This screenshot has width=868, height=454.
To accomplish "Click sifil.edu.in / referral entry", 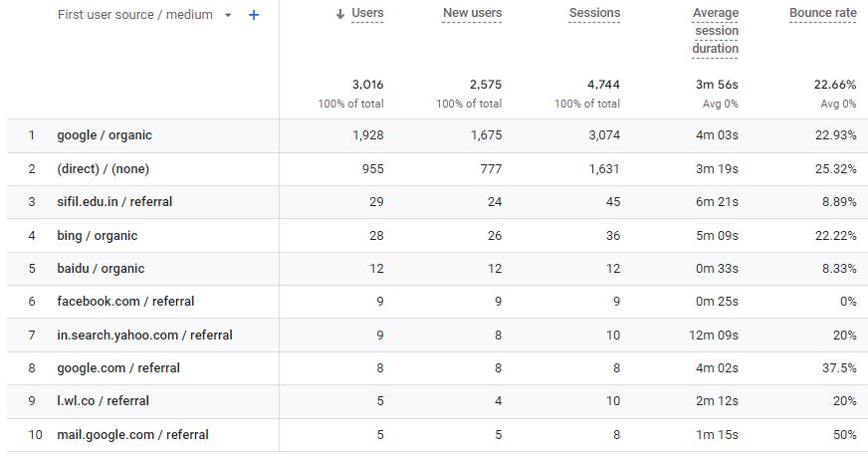I will (x=114, y=202).
